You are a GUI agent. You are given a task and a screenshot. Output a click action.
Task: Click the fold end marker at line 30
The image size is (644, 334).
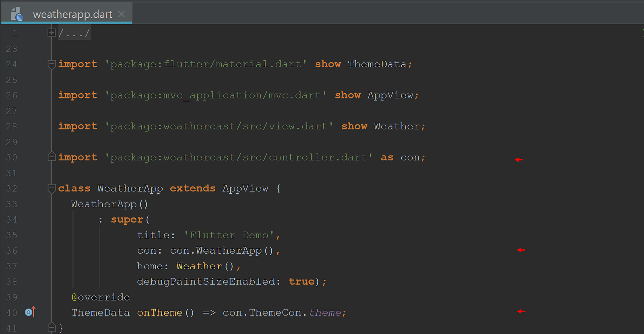pyautogui.click(x=52, y=157)
